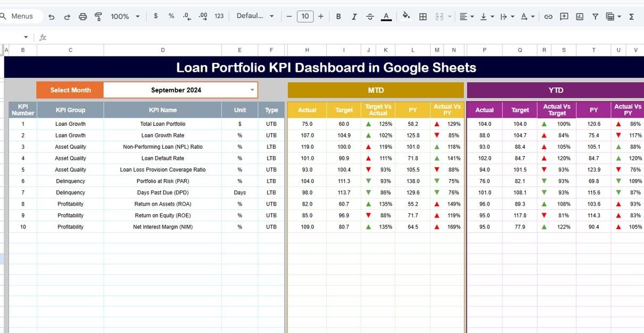Click the Print icon
644x333 pixels.
point(82,17)
